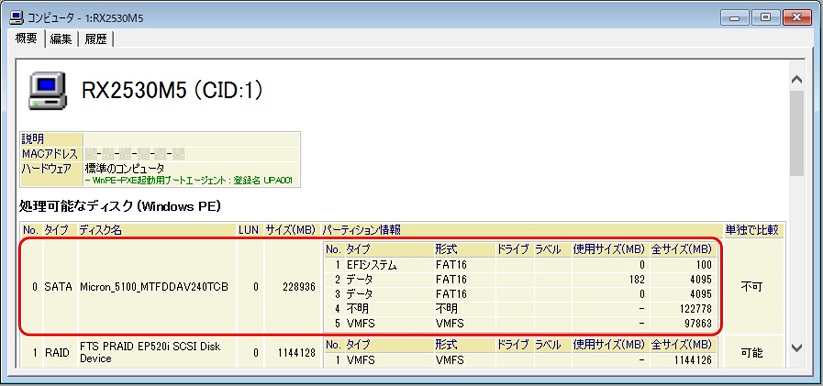Image resolution: width=823 pixels, height=386 pixels.
Task: Click the RAID type cell
Action: (58, 353)
